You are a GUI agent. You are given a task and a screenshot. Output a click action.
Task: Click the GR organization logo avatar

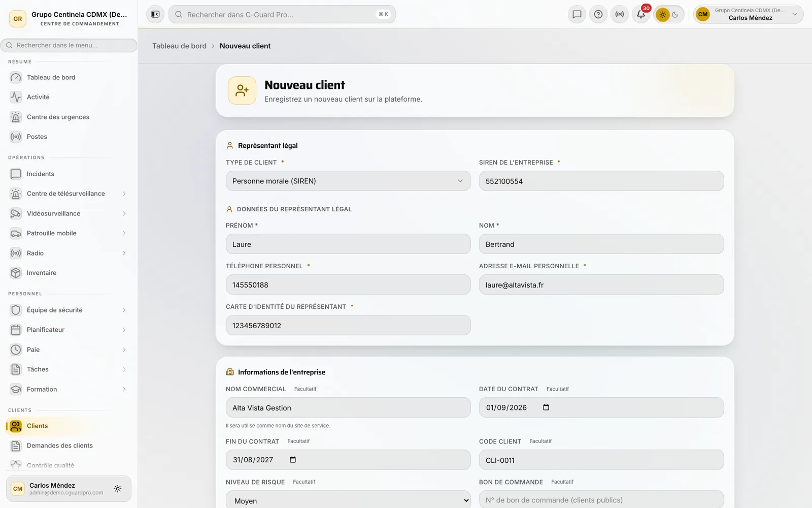tap(18, 19)
